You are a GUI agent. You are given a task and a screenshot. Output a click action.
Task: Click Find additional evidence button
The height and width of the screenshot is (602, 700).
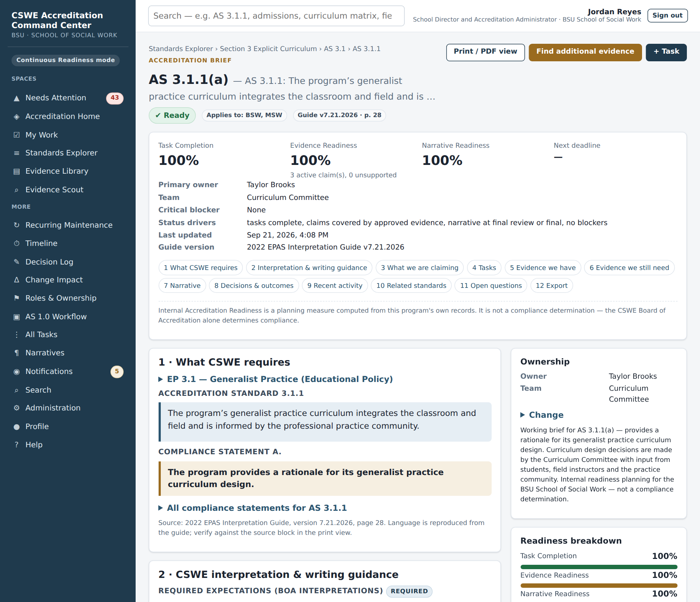tap(585, 52)
